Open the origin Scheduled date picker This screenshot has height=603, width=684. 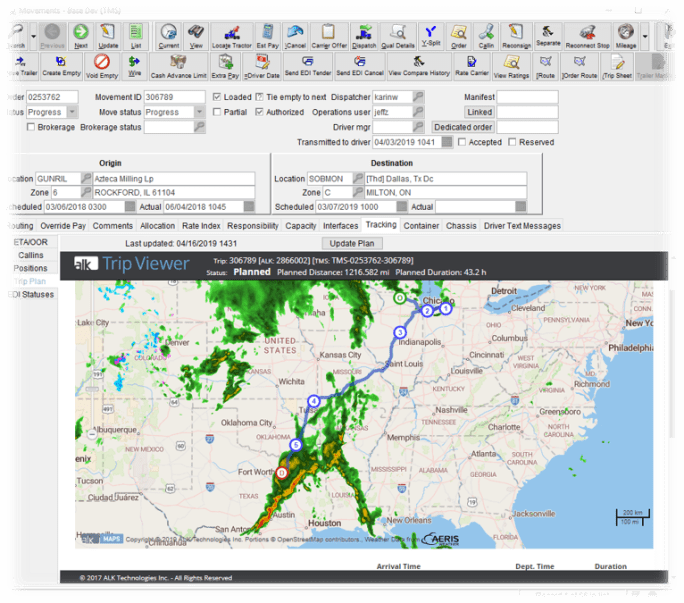(129, 207)
